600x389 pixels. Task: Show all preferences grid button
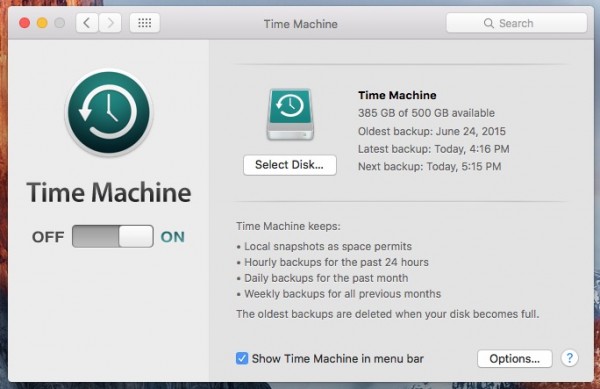point(145,23)
